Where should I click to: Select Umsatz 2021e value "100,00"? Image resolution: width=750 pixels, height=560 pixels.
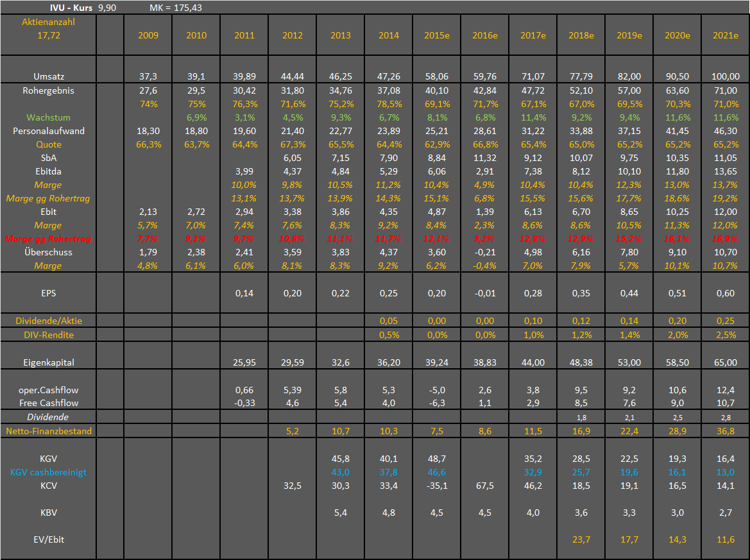point(726,76)
